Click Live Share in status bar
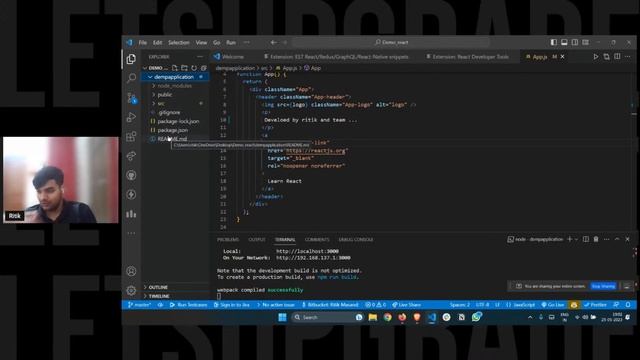The width and height of the screenshot is (640, 360). [407, 305]
